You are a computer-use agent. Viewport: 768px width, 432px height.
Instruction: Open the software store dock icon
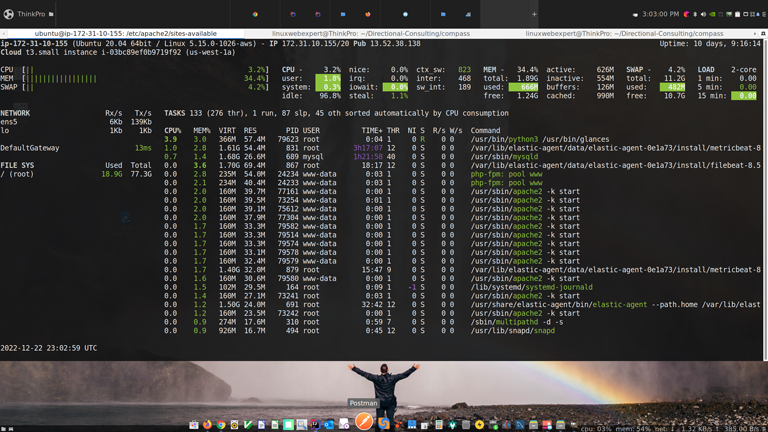[193, 425]
